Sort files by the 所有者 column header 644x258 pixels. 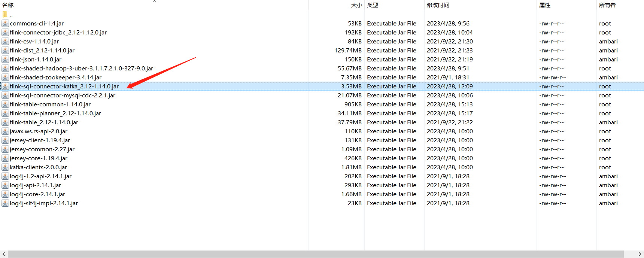pyautogui.click(x=607, y=5)
